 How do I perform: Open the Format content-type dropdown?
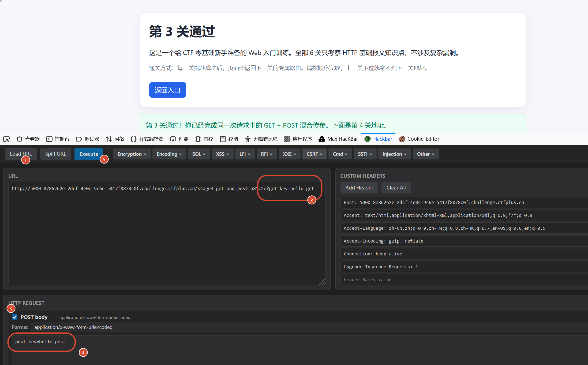(x=309, y=327)
